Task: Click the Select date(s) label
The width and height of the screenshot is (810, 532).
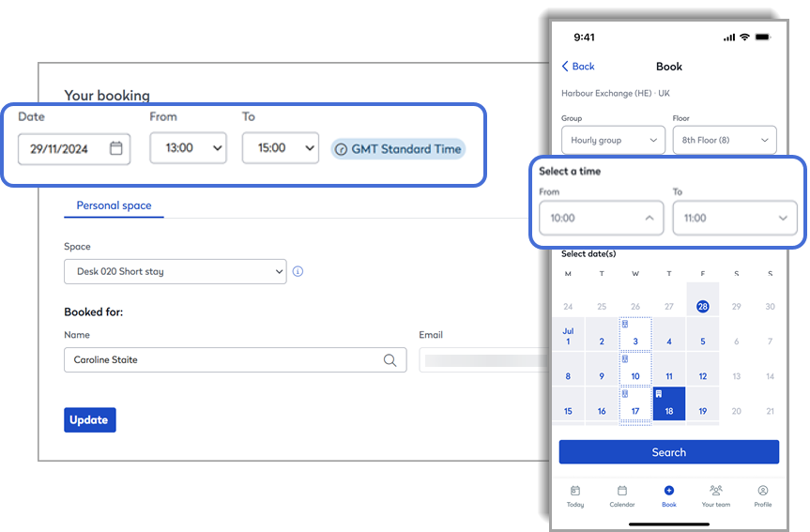Action: tap(588, 254)
